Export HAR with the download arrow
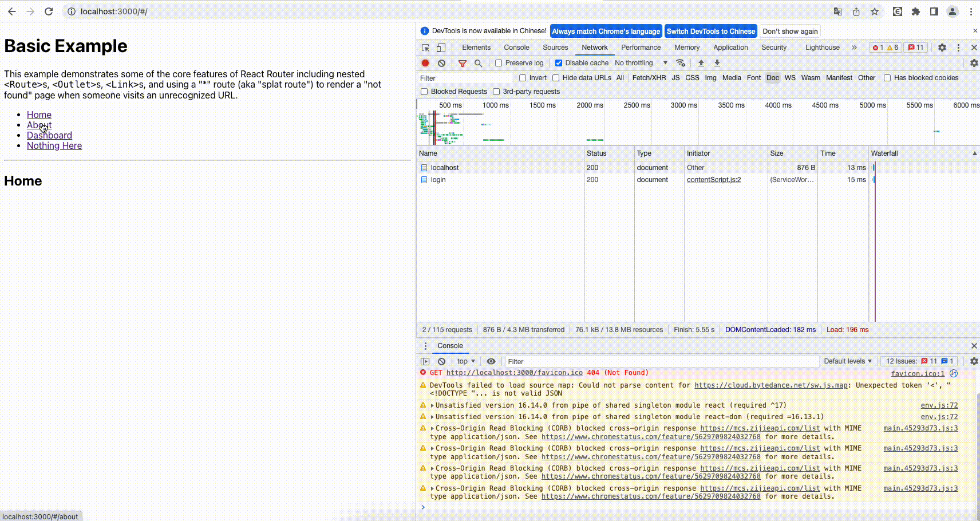Image resolution: width=980 pixels, height=521 pixels. [717, 63]
